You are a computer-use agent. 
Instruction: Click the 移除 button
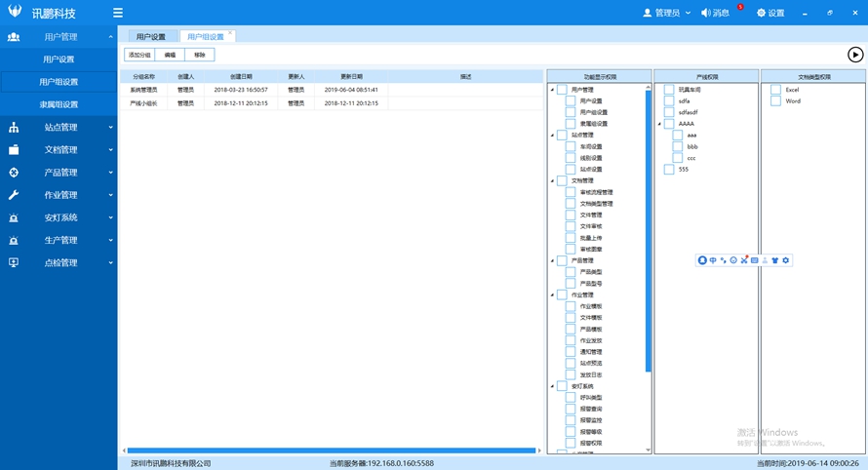click(x=200, y=55)
